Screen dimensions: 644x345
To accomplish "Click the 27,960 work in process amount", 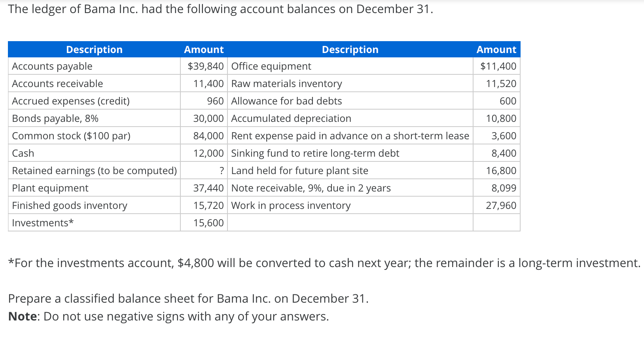I will 501,205.
